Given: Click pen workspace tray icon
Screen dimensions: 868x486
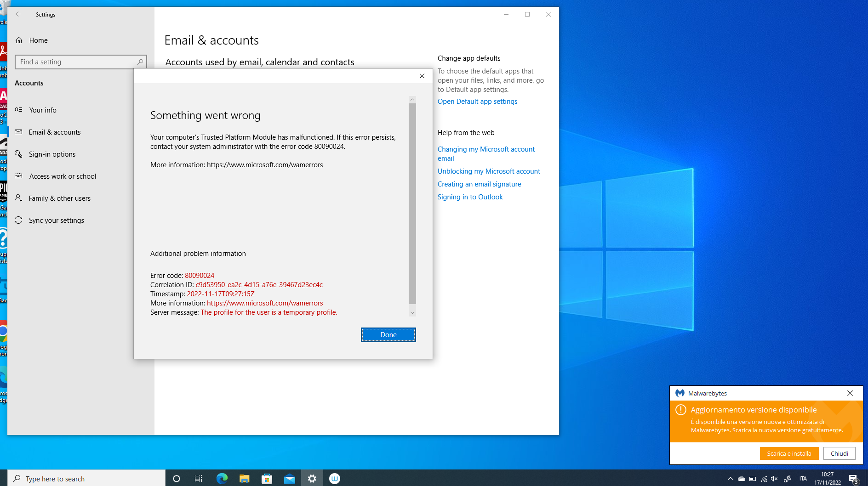Looking at the screenshot, I should pos(788,479).
